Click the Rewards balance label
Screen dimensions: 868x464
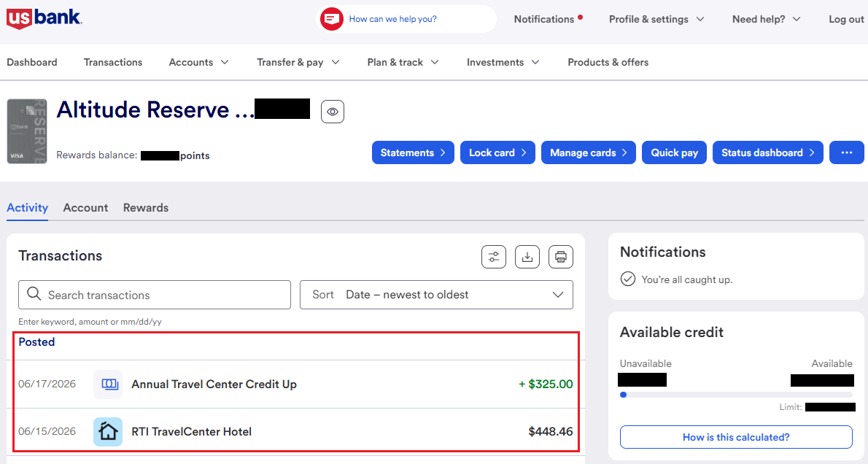pos(97,155)
